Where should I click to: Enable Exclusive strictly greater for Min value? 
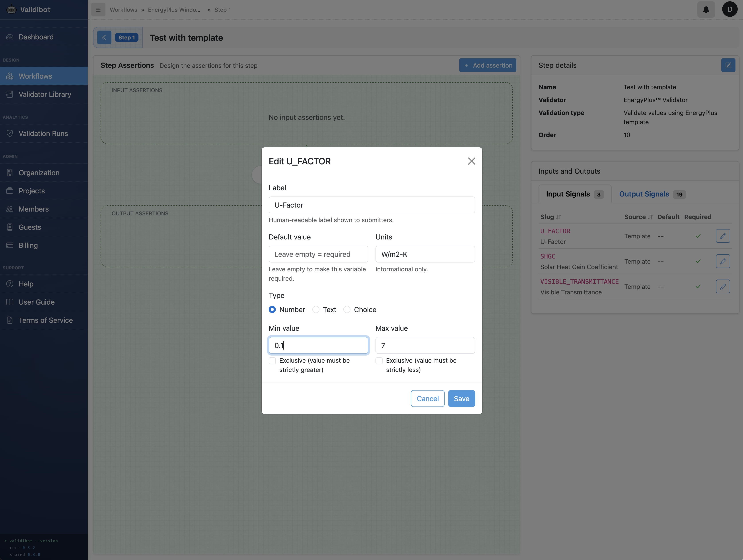(272, 360)
